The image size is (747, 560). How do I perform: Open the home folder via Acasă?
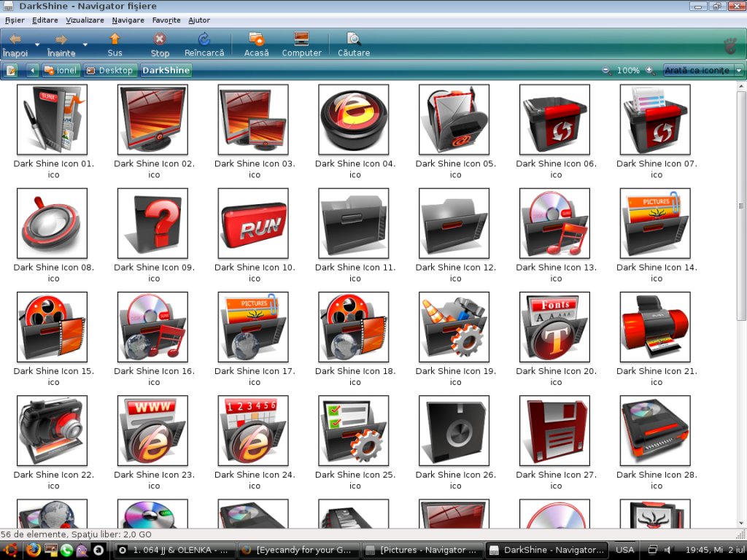click(256, 44)
